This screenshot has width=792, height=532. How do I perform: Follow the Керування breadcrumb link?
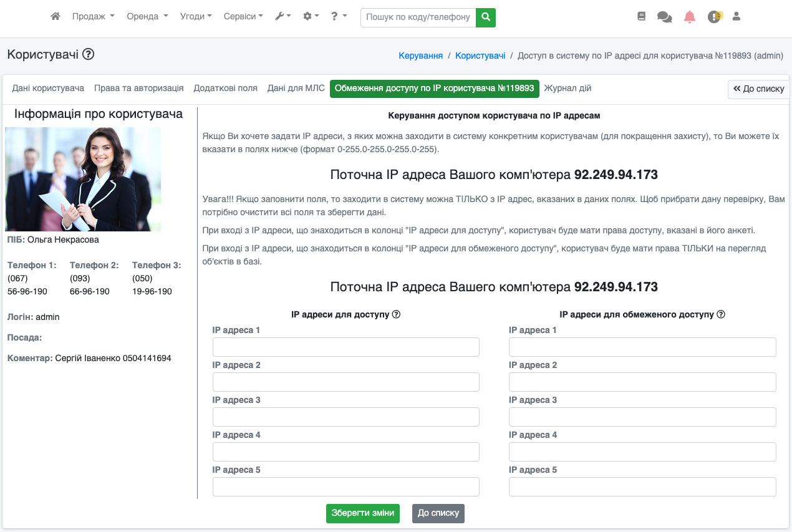pos(420,56)
